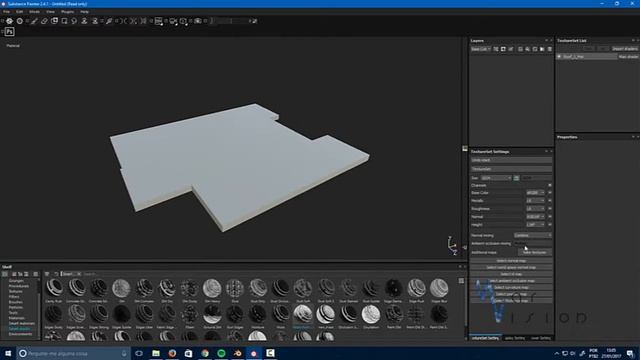Screen dimensions: 640x360
Task: Open the Normal mixing dropdown
Action: click(x=533, y=236)
